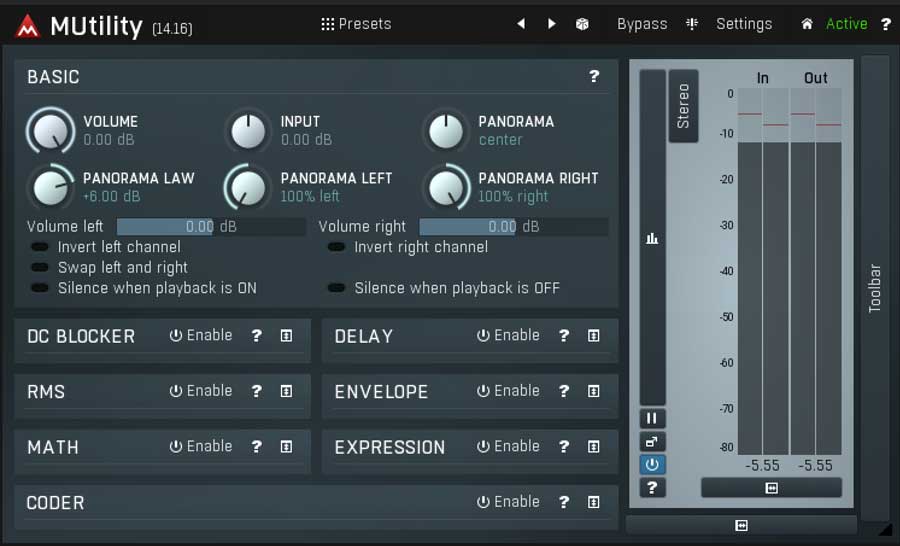The image size is (900, 546).
Task: Click the Out meter header label
Action: point(816,78)
